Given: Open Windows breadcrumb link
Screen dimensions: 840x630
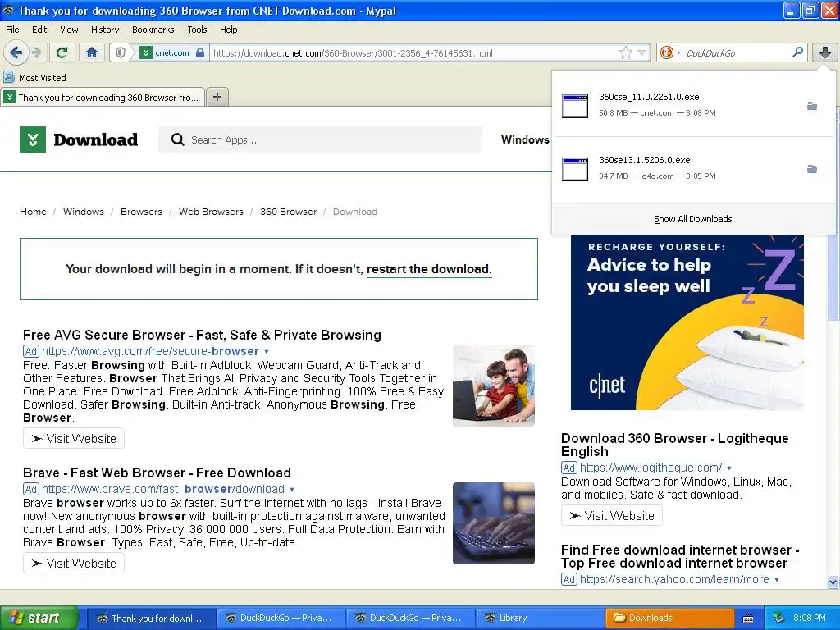Looking at the screenshot, I should 84,212.
